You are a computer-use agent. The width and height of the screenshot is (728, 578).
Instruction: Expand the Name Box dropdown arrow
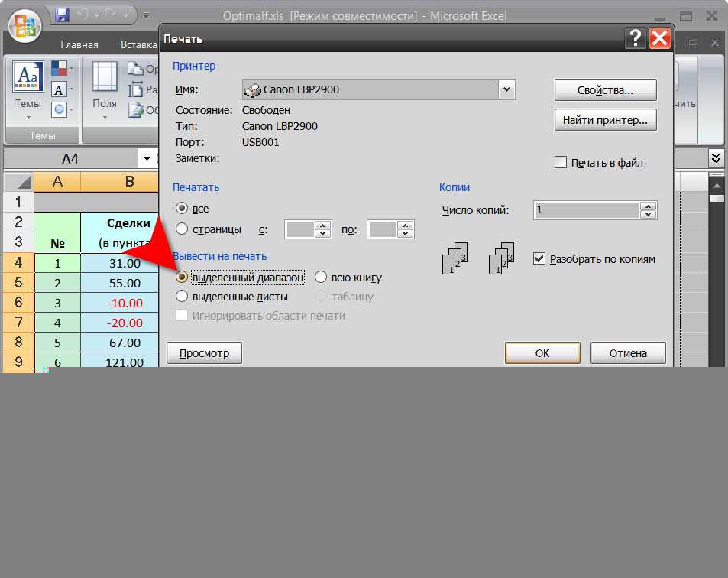[x=147, y=158]
